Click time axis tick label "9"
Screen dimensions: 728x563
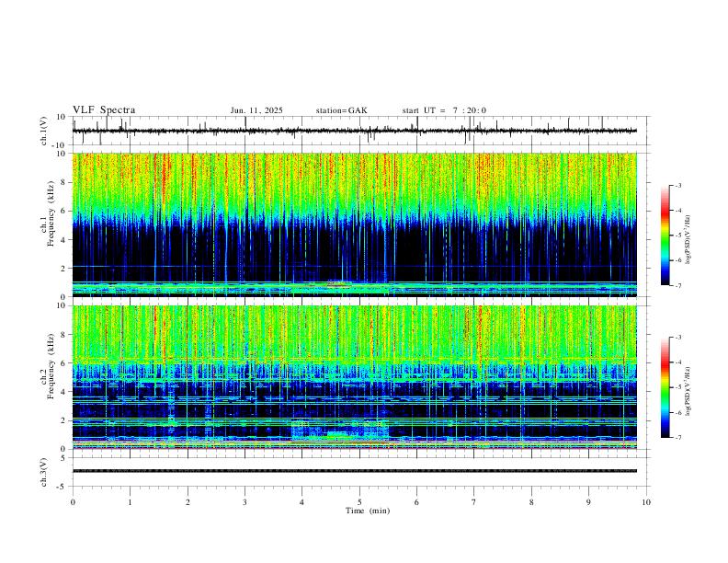pyautogui.click(x=588, y=502)
